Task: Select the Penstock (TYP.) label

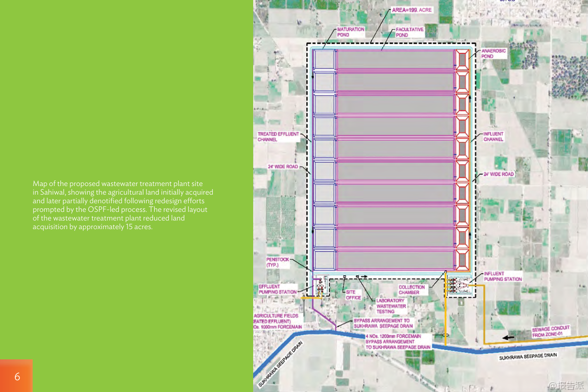Action: click(x=277, y=262)
